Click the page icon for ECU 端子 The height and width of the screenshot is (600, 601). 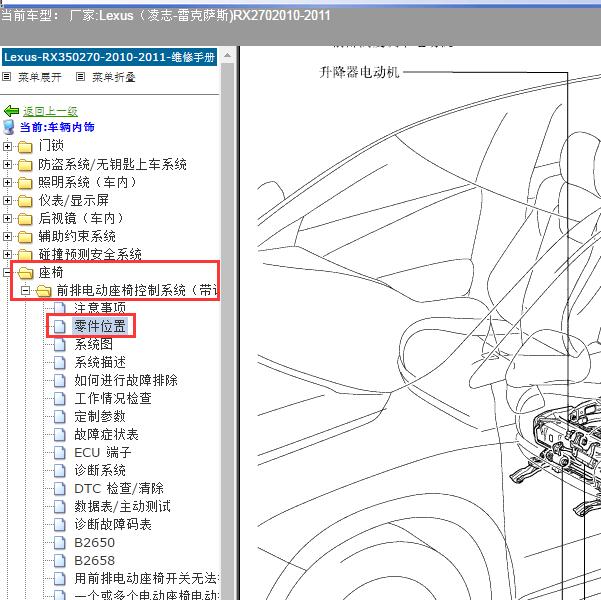click(59, 452)
